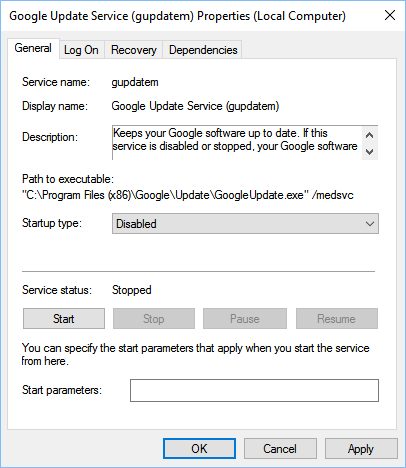
Task: Click inside the Description text box
Action: click(x=237, y=142)
